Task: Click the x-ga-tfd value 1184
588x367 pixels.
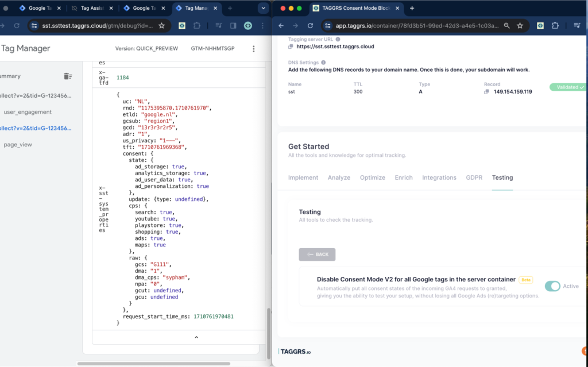Action: [x=123, y=78]
